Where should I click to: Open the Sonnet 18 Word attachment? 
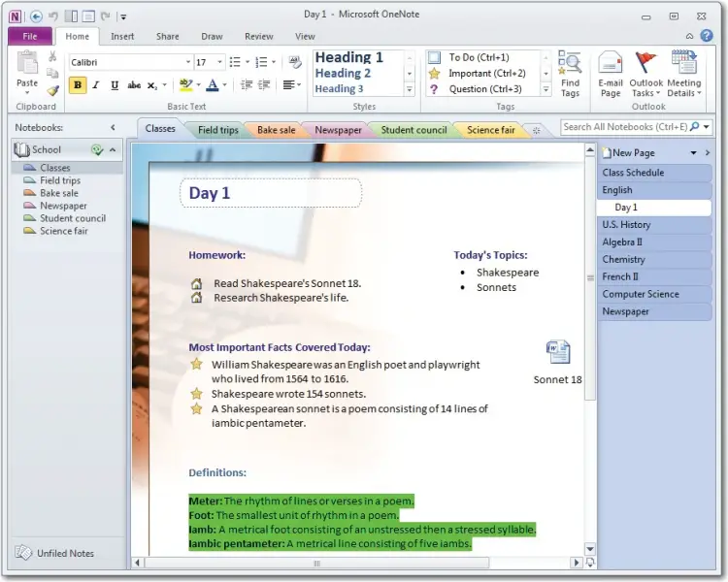[557, 363]
